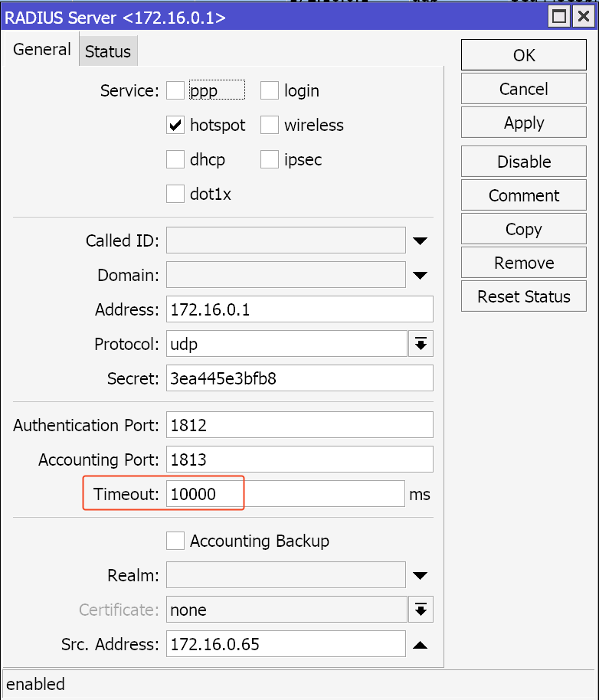Uncheck the hotspot service checkbox
Viewport: 599px width, 700px height.
[x=175, y=125]
